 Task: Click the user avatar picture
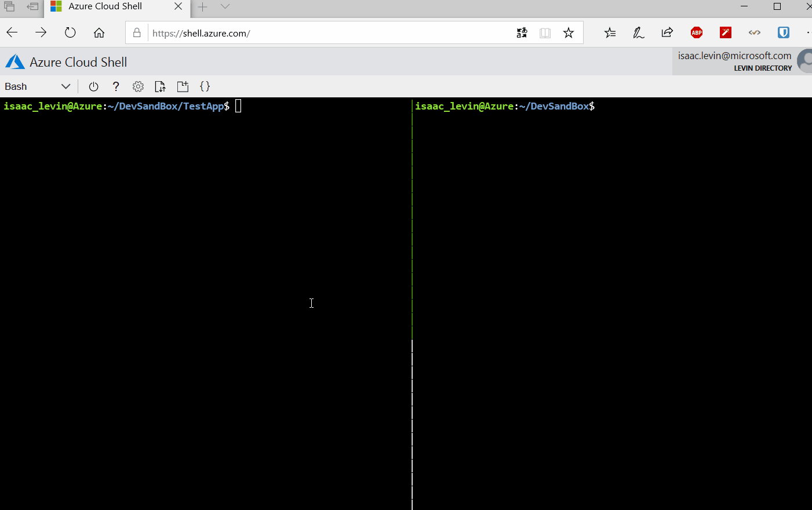click(x=805, y=61)
